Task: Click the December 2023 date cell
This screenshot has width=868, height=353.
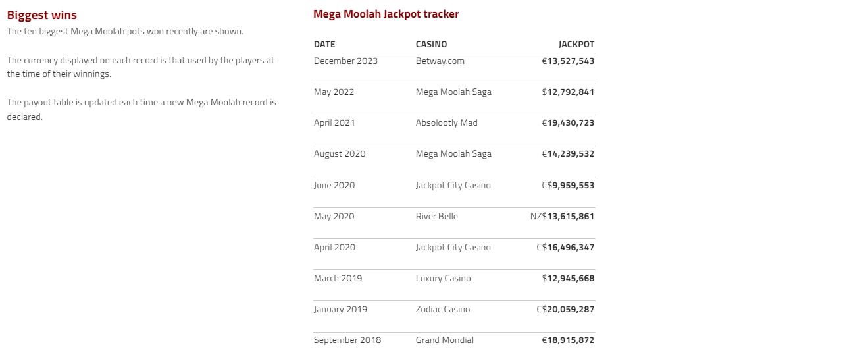Action: click(x=345, y=61)
